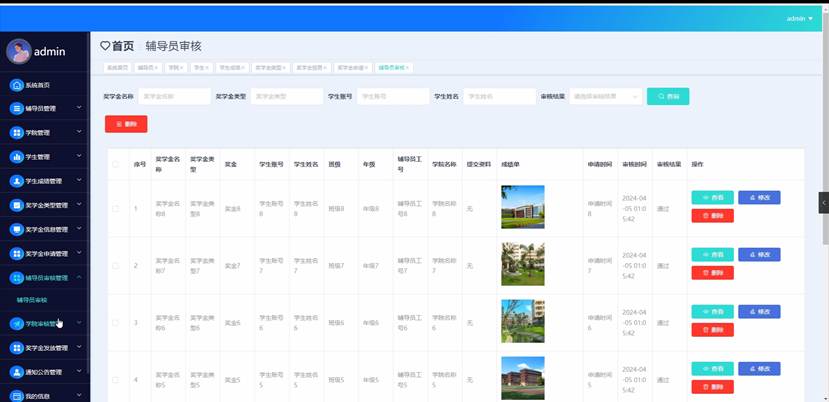
Task: Check the checkbox for row 1
Action: 116,209
